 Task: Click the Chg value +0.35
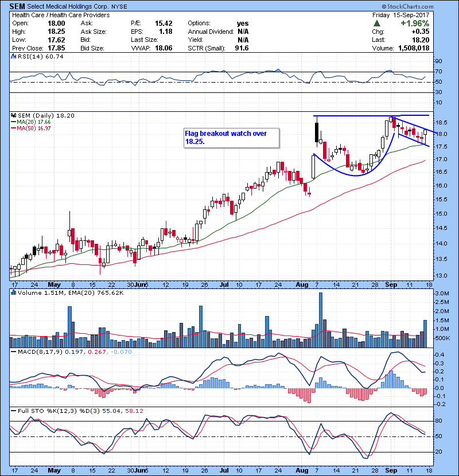pyautogui.click(x=421, y=32)
